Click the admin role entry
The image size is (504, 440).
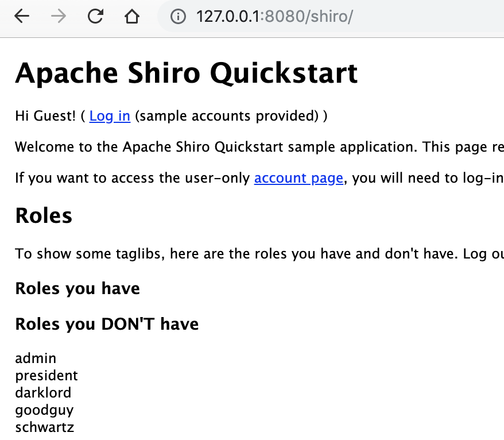[36, 358]
